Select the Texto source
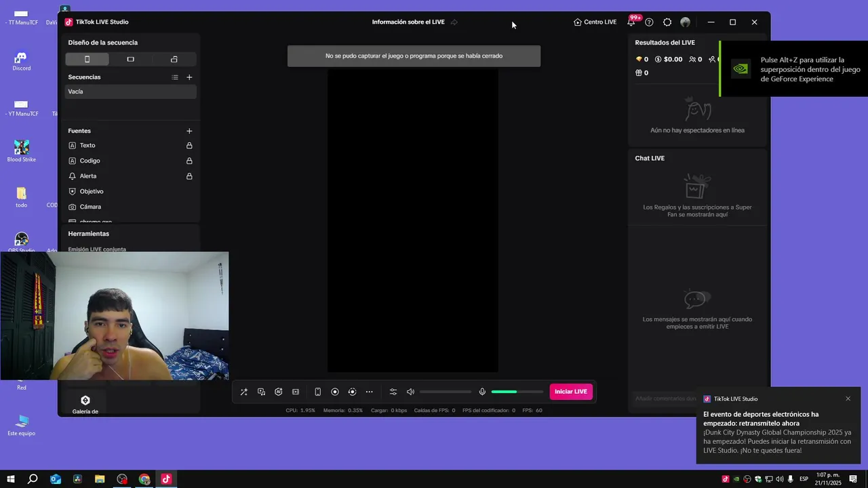This screenshot has width=868, height=488. click(87, 146)
